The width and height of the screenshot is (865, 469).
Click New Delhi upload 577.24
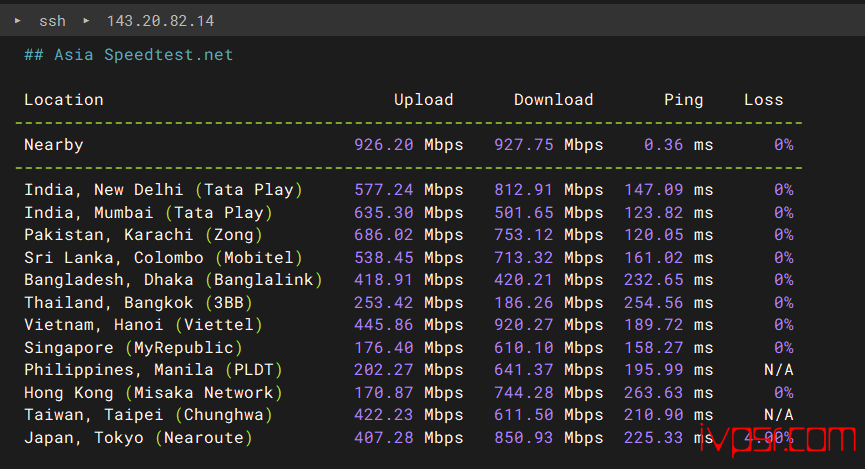point(383,190)
